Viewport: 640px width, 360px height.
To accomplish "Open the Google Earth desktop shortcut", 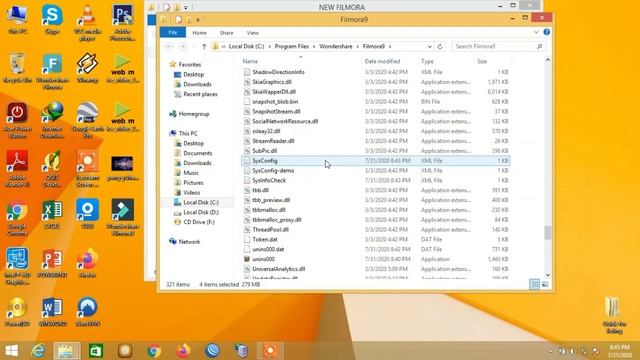I will [x=87, y=120].
